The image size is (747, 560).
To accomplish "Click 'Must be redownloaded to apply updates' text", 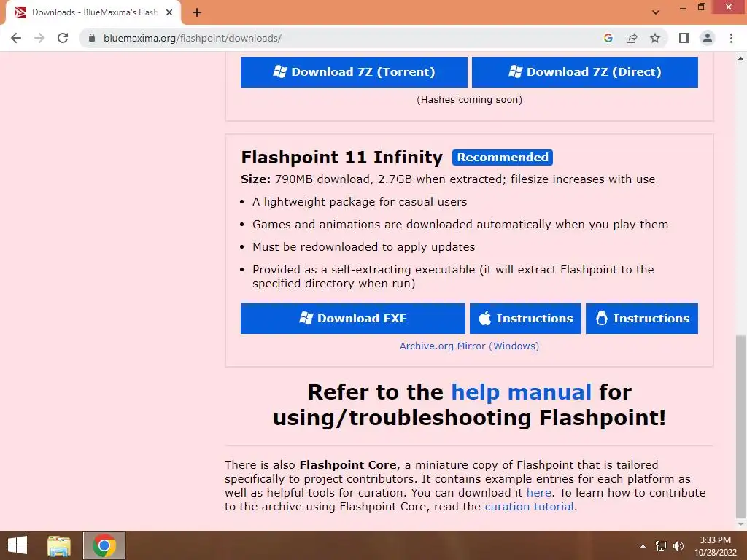I will point(363,247).
